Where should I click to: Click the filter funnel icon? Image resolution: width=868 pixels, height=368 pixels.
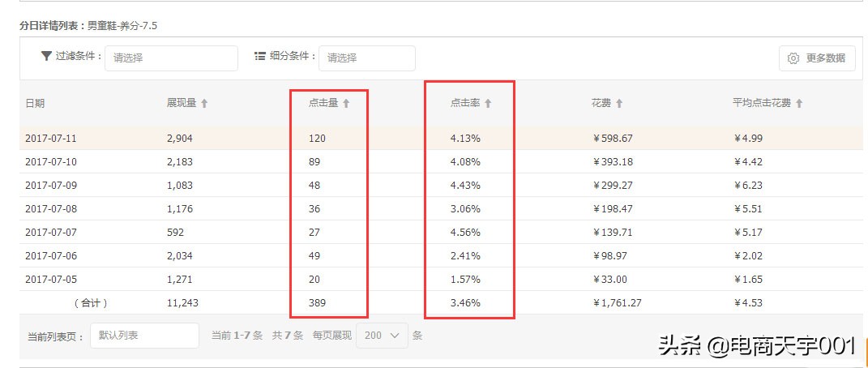(x=46, y=56)
